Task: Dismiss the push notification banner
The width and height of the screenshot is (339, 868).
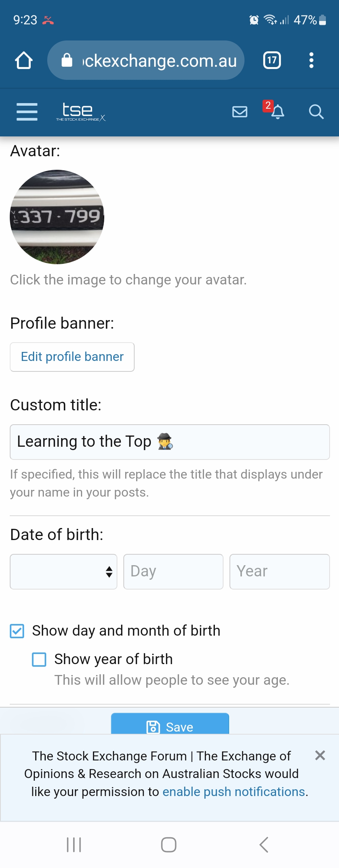Action: 320,755
